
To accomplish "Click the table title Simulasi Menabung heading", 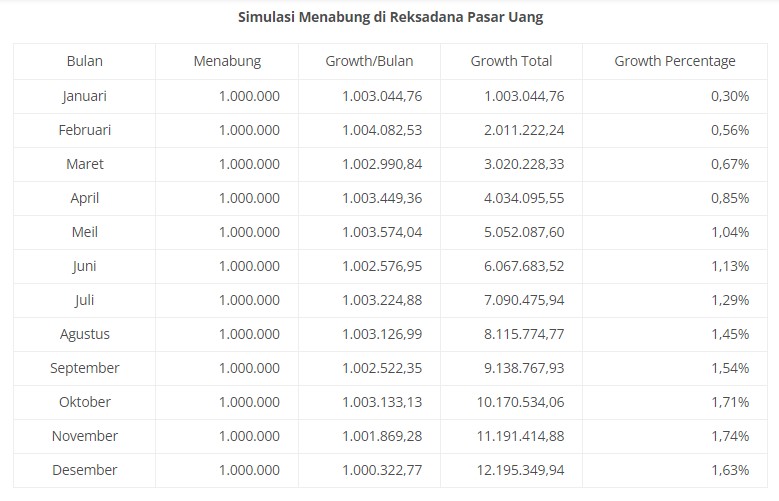I will coord(390,17).
